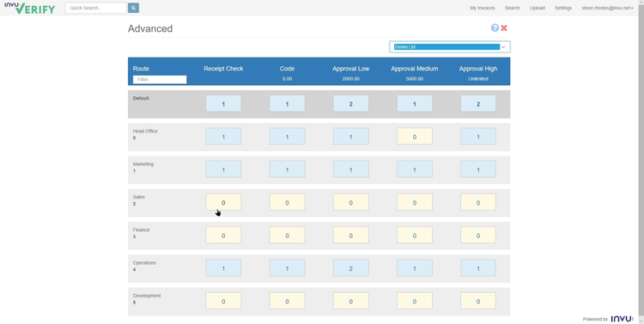Go to the Upload menu item
Image resolution: width=644 pixels, height=324 pixels.
pyautogui.click(x=538, y=8)
